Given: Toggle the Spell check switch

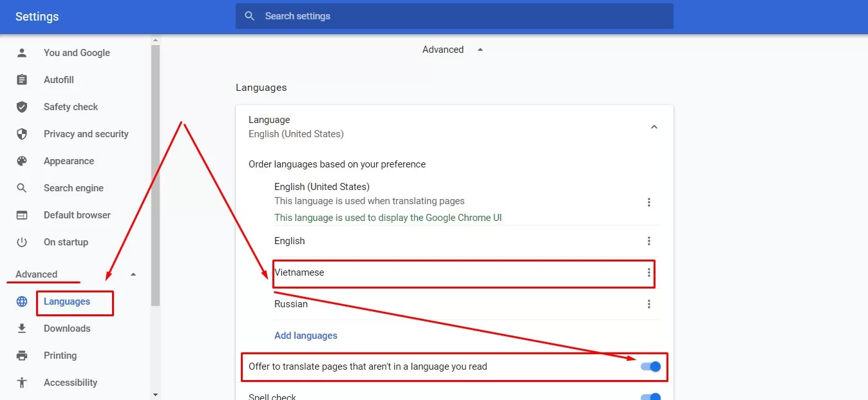Looking at the screenshot, I should 651,396.
